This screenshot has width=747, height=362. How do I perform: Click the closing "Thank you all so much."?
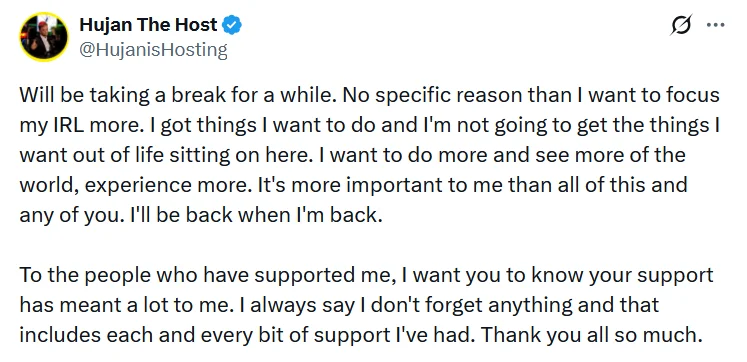point(592,335)
